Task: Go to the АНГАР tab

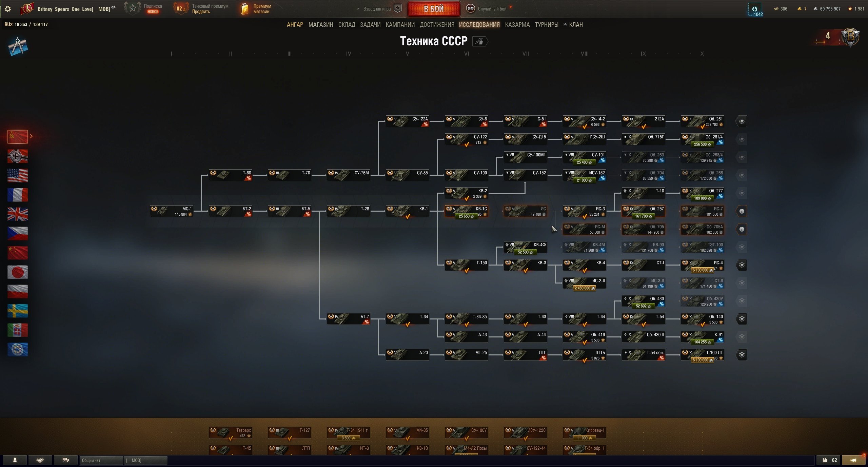Action: [x=295, y=25]
